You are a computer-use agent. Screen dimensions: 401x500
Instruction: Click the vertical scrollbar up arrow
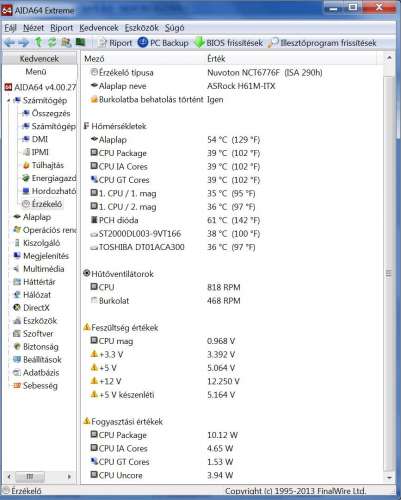(389, 59)
